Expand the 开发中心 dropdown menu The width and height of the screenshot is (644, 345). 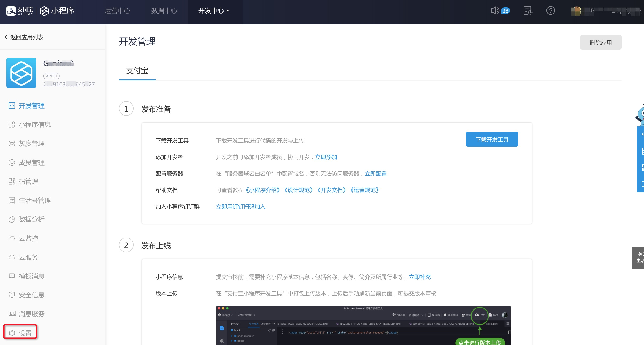click(x=214, y=11)
